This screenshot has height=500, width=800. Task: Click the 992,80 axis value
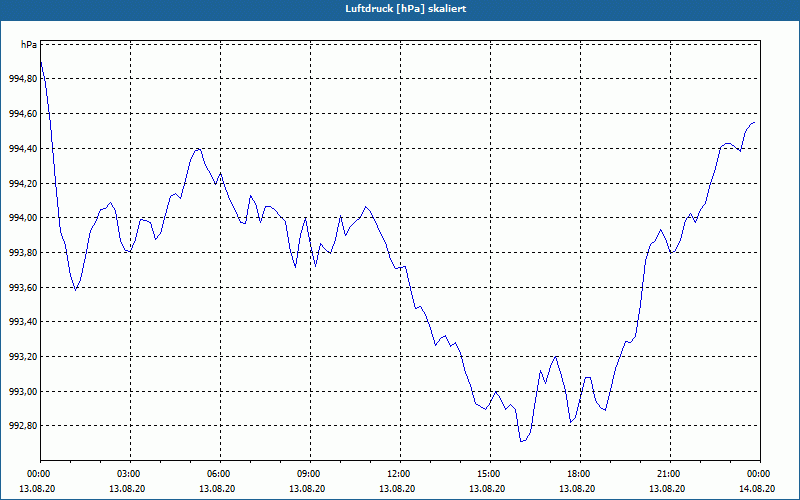pyautogui.click(x=23, y=426)
